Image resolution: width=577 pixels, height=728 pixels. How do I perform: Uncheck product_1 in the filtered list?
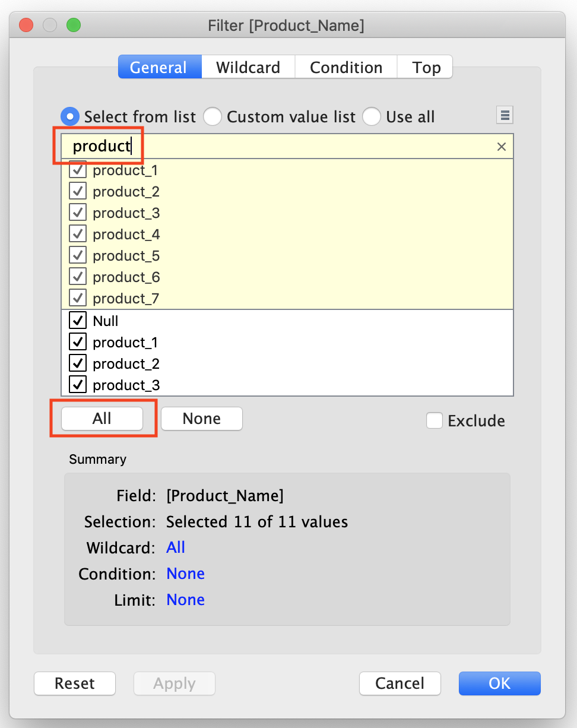click(78, 170)
